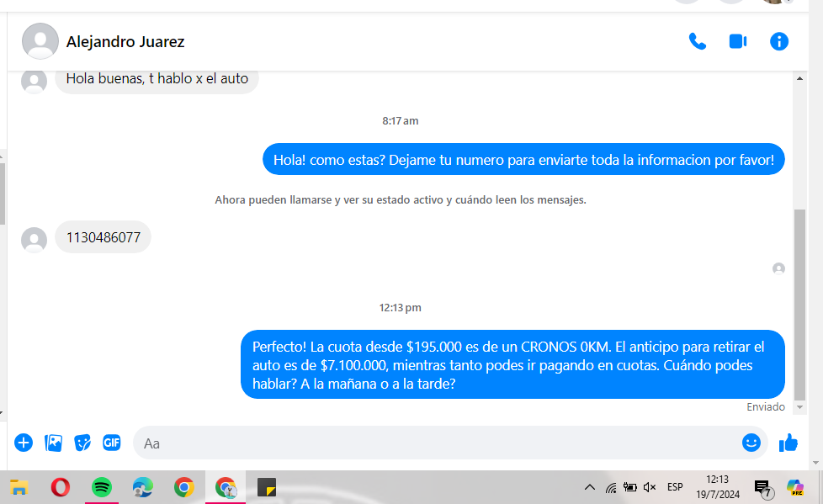Show hidden system tray icons

(x=589, y=487)
